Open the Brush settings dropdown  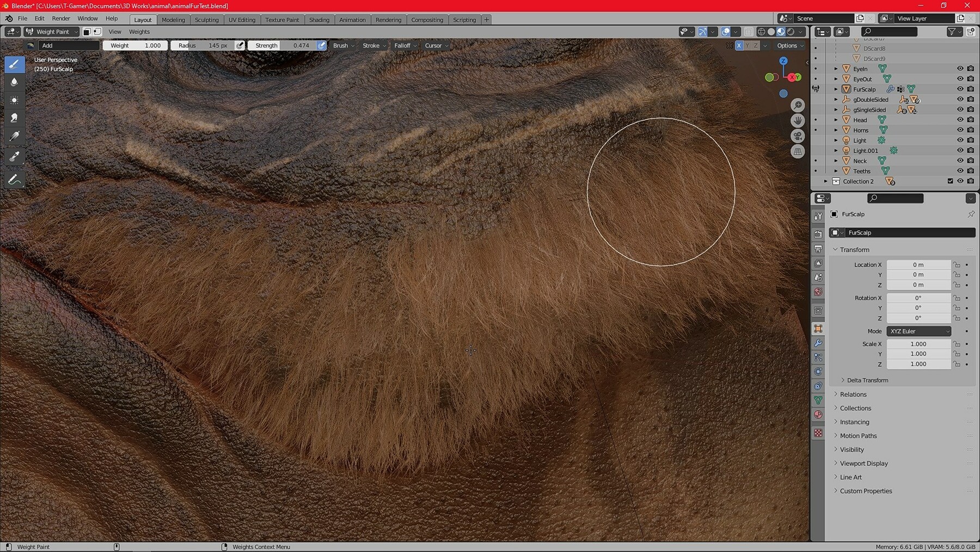pos(344,46)
